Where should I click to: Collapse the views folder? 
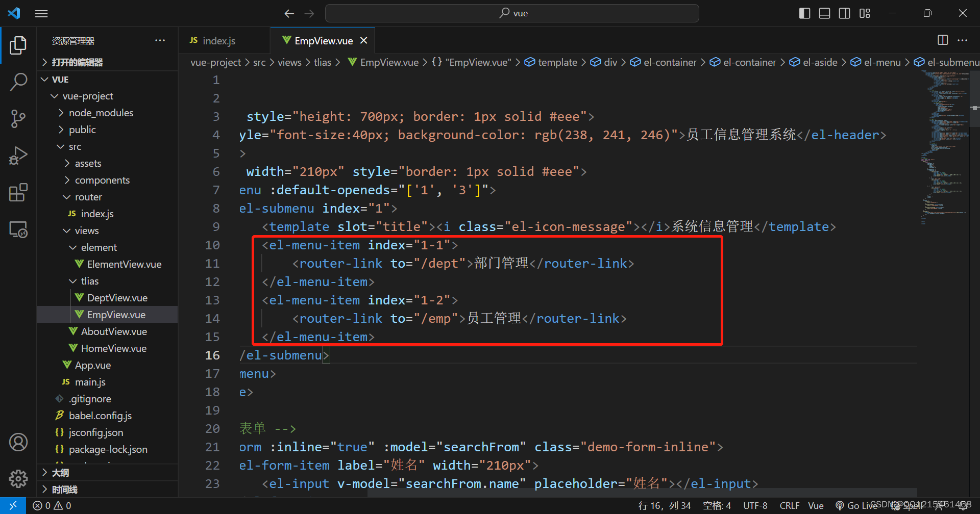point(107,231)
